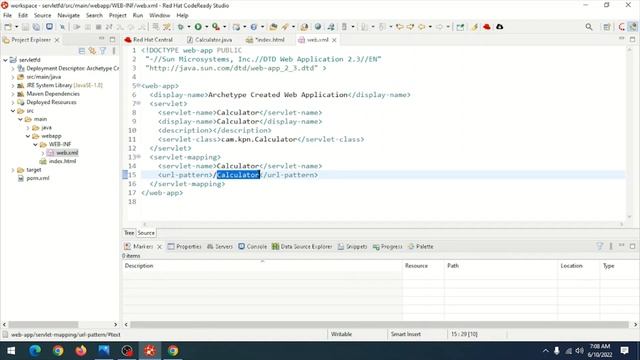Toggle fold on servlet-mapping line 13
The image size is (640, 360).
(139, 157)
